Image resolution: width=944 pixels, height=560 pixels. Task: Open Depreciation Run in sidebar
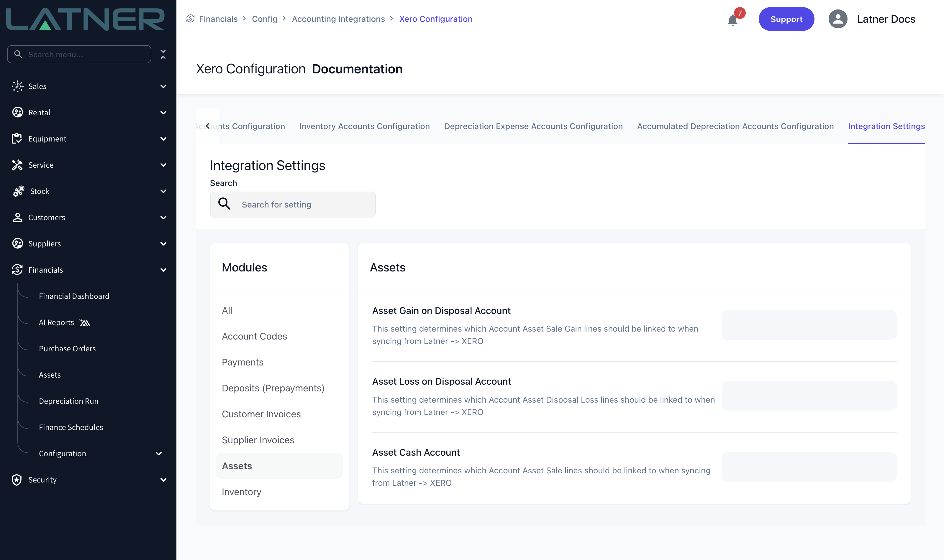[x=68, y=401]
